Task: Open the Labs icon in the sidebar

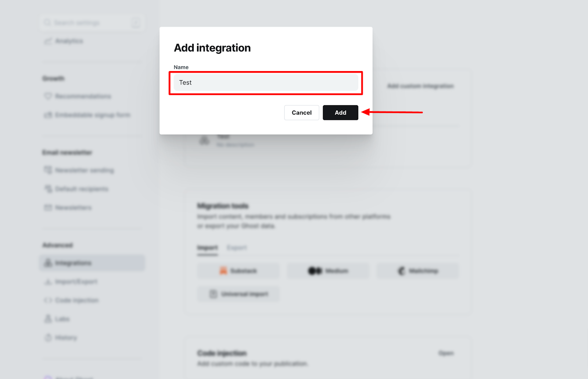Action: [48, 319]
